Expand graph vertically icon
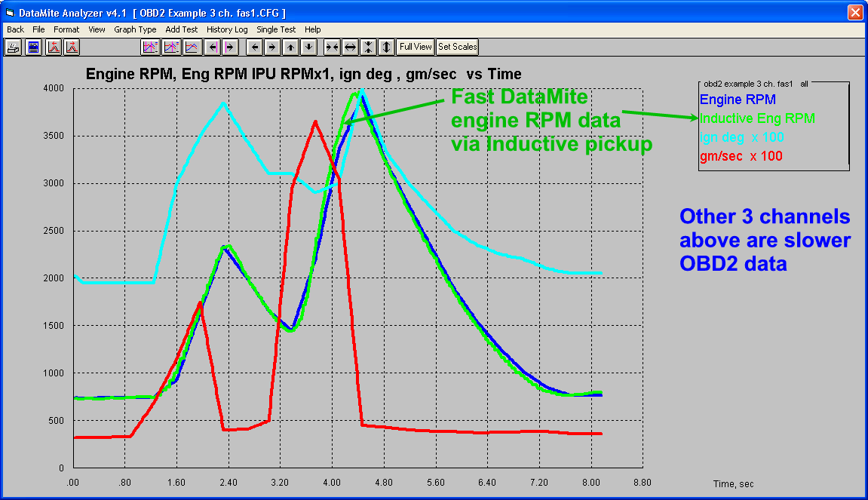This screenshot has width=868, height=500. point(386,47)
